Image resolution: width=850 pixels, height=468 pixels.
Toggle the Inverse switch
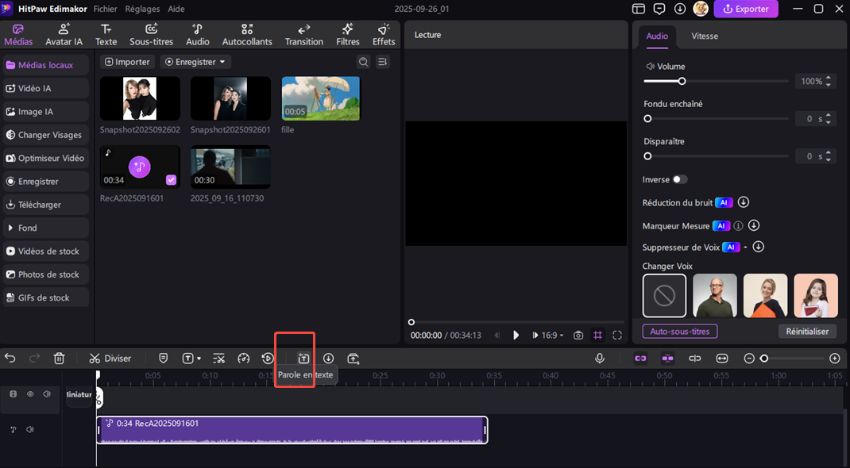680,179
